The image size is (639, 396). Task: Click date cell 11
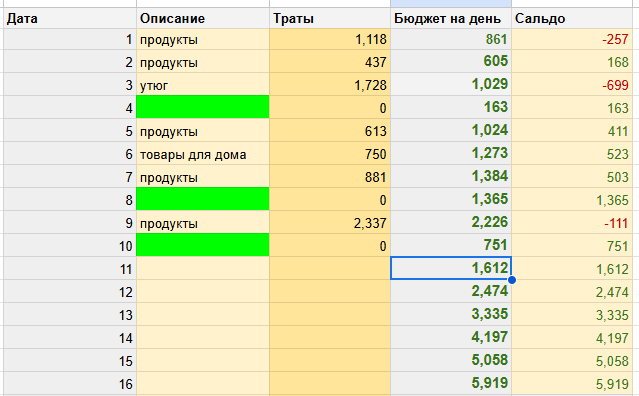pos(70,269)
